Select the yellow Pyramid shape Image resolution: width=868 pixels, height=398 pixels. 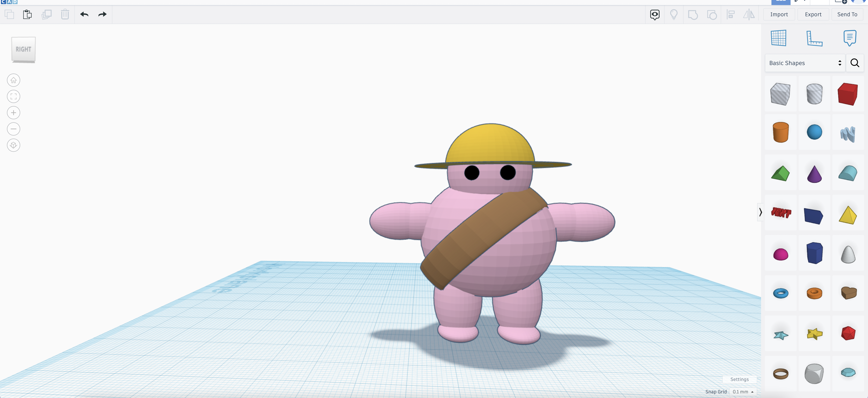click(x=848, y=215)
